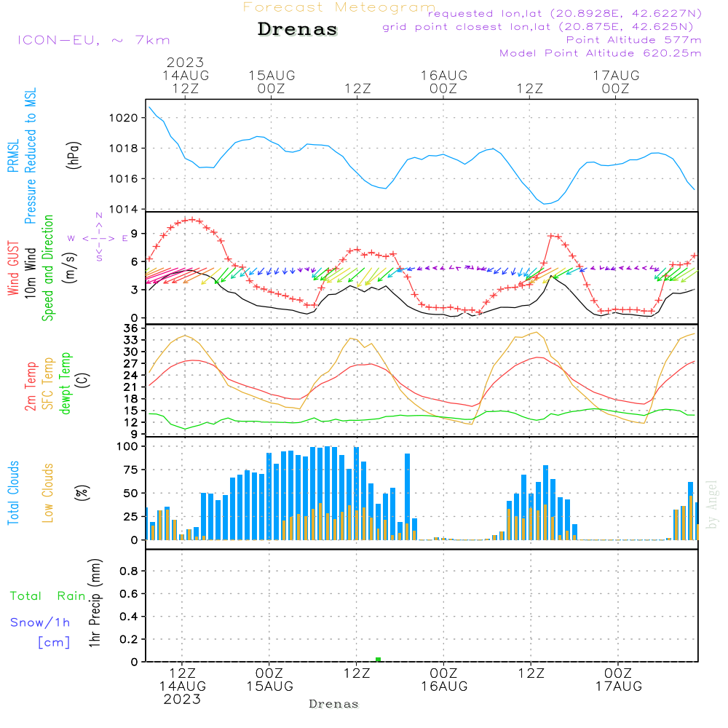The height and width of the screenshot is (728, 728).
Task: Select the 'Point Altitude 577m' line
Action: [x=634, y=40]
